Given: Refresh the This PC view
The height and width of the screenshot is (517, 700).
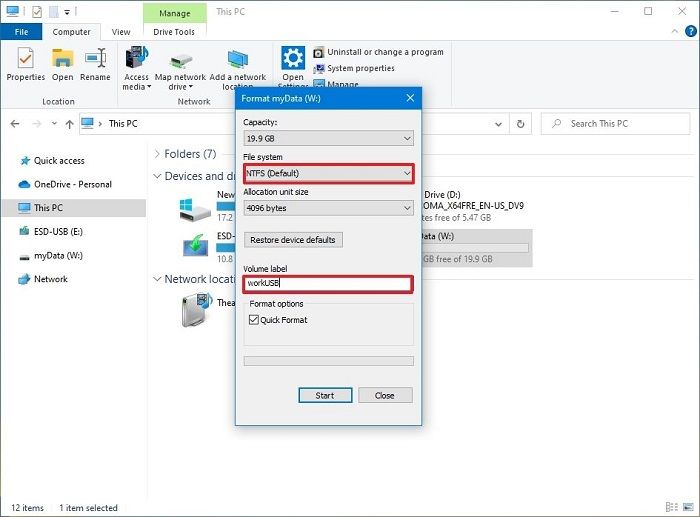Looking at the screenshot, I should [521, 124].
